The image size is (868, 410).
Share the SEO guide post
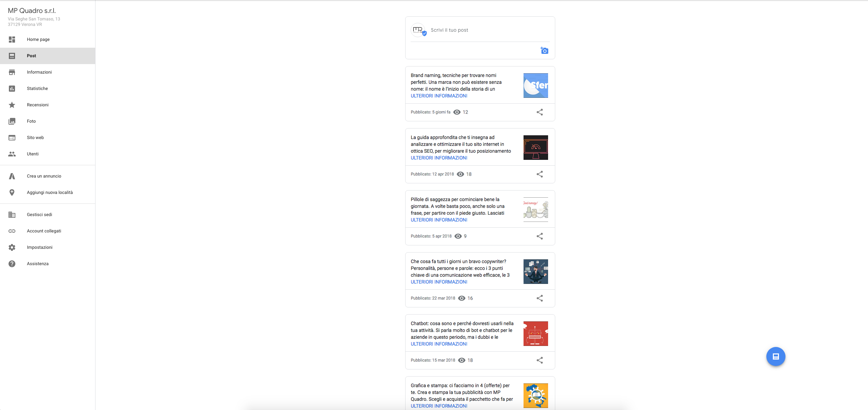(x=540, y=174)
